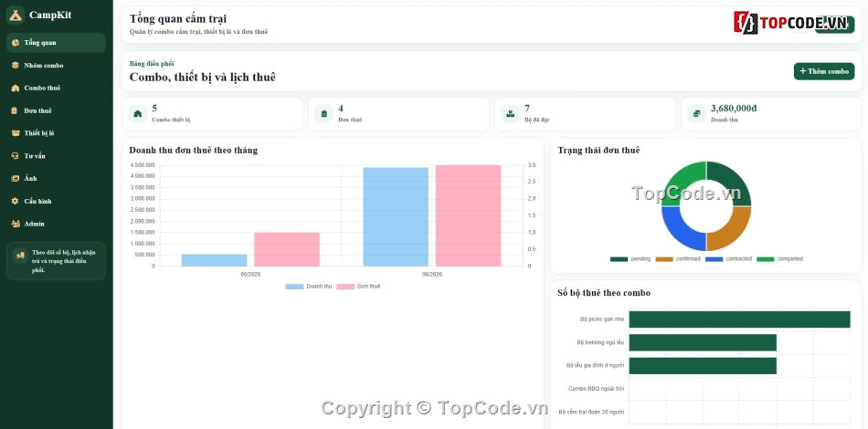Click the orange confirmed donut segment
868x429 pixels.
(732, 232)
